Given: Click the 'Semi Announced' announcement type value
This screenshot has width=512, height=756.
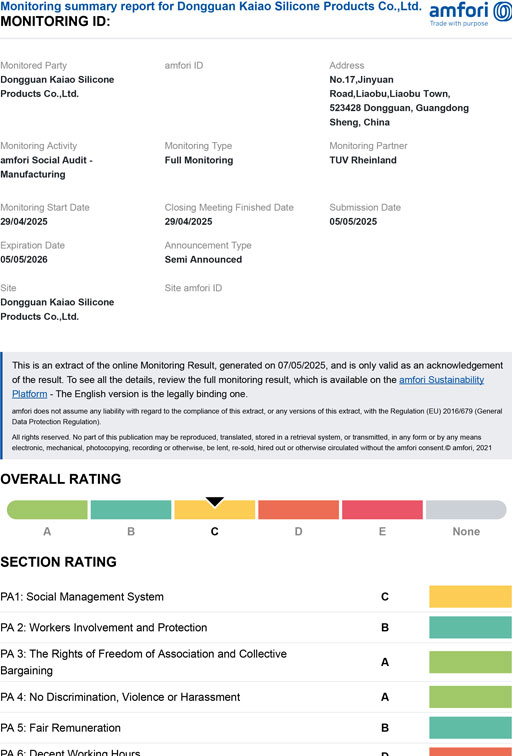Looking at the screenshot, I should pos(203,259).
